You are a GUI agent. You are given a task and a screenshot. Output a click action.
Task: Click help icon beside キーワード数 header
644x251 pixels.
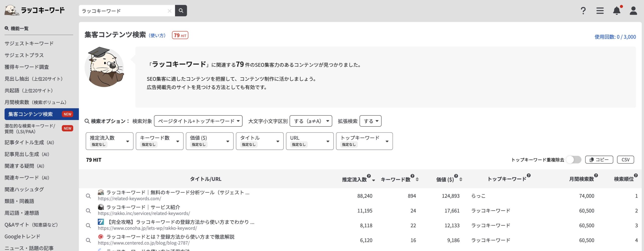point(412,176)
